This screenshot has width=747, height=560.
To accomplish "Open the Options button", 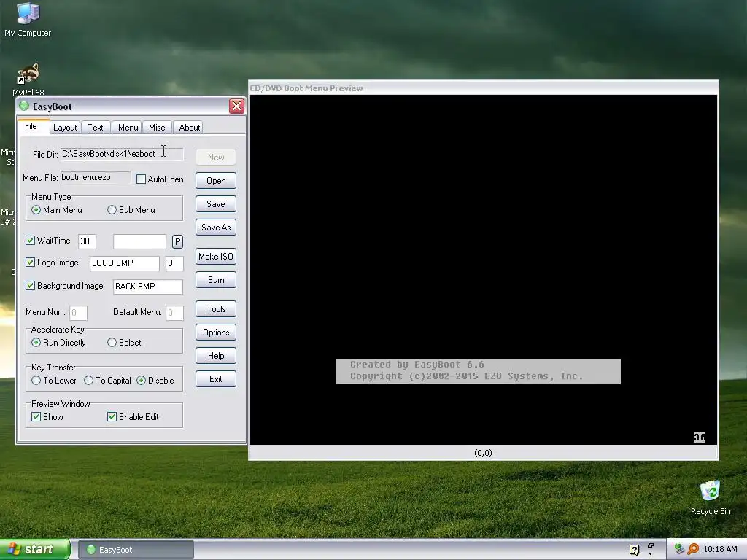I will [216, 332].
